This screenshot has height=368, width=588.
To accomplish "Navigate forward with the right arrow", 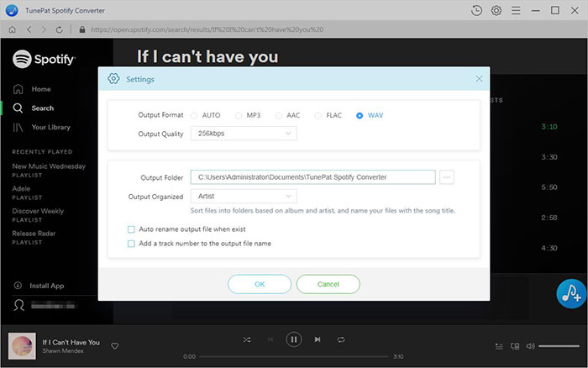I will point(44,29).
